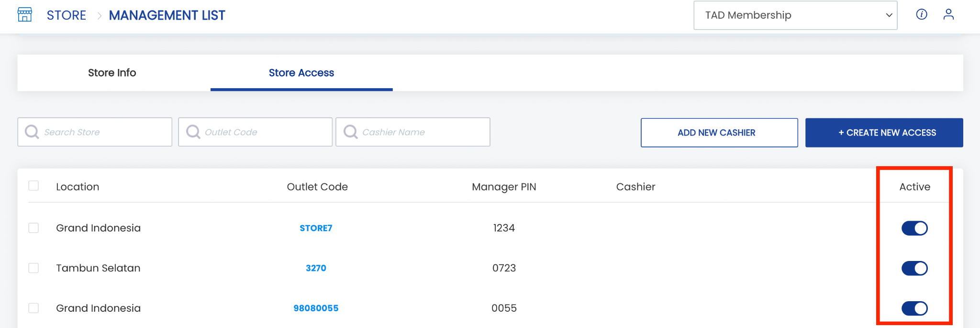Click the store icon in the header
Viewport: 980px width, 328px height.
(25, 15)
